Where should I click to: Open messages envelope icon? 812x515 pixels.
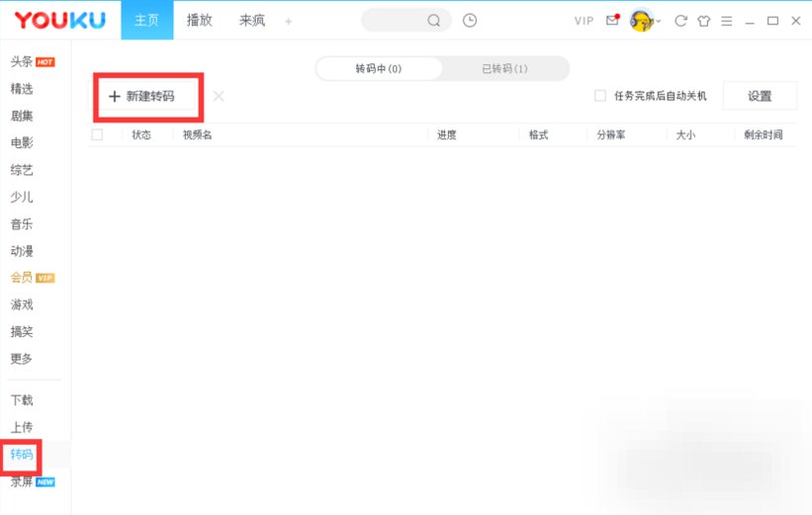tap(612, 20)
